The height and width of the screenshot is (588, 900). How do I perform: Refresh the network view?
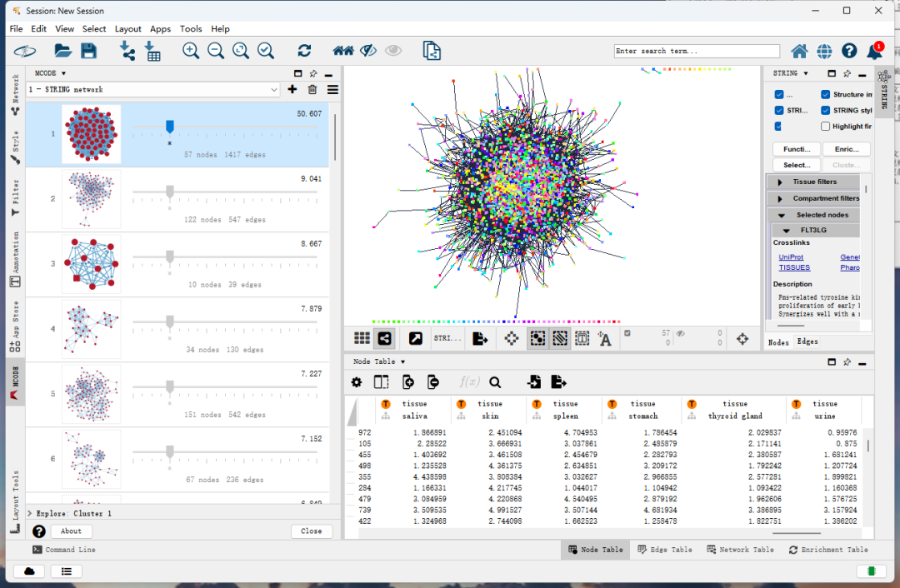pos(304,51)
